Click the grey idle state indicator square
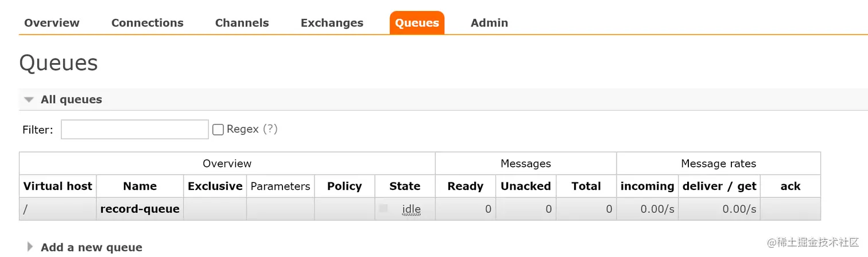This screenshot has width=868, height=257. [383, 208]
